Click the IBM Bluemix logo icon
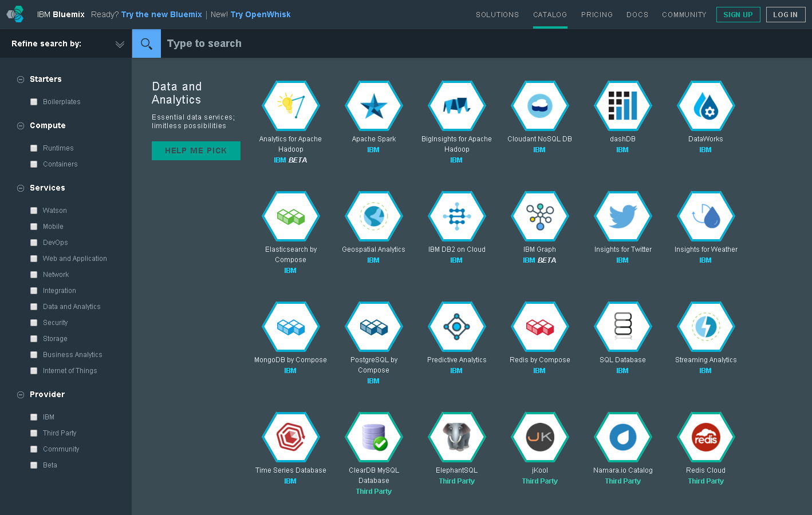Screen dimensions: 812x515 coord(15,14)
